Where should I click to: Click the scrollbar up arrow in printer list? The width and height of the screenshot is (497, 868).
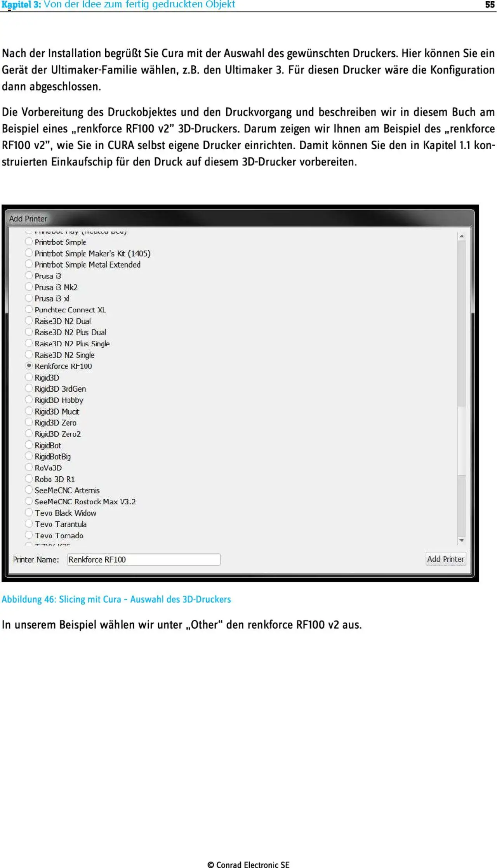462,236
